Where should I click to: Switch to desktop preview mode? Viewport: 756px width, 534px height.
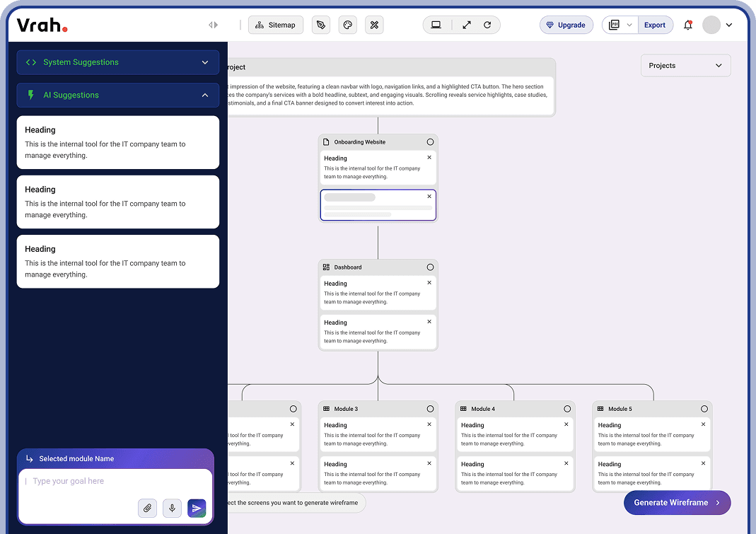[x=436, y=24]
